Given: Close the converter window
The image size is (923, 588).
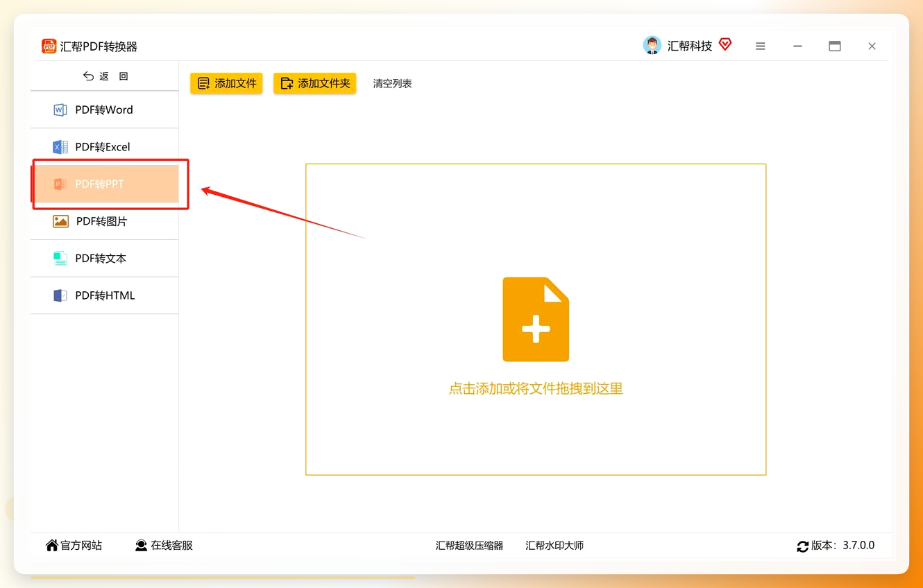Looking at the screenshot, I should [x=872, y=46].
